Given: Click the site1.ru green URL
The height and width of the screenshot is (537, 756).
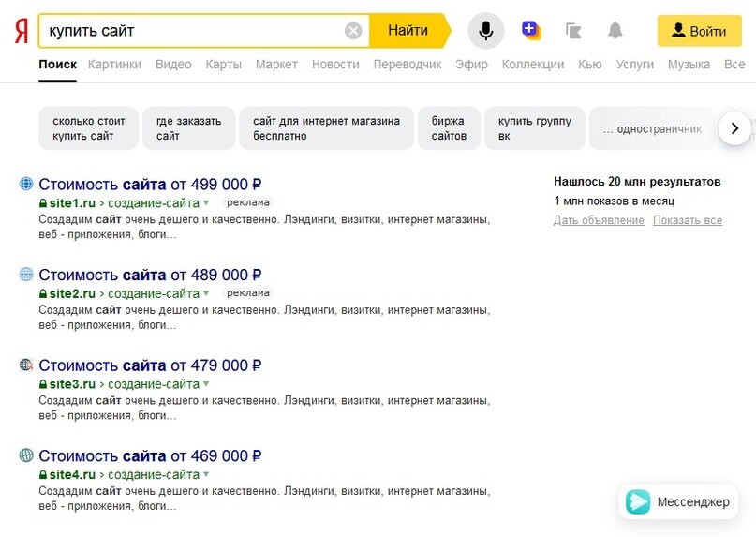Looking at the screenshot, I should pyautogui.click(x=72, y=203).
